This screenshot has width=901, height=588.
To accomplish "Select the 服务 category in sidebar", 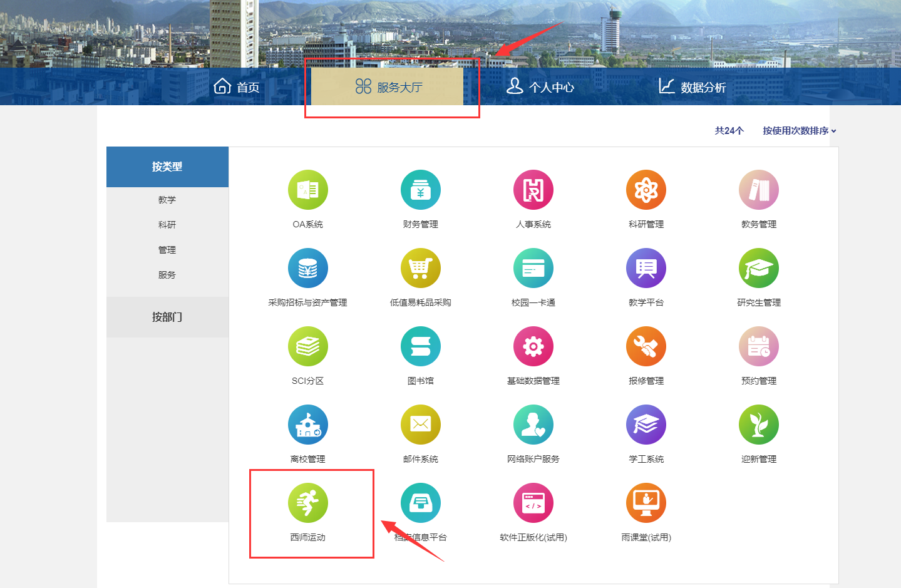I will pyautogui.click(x=167, y=275).
